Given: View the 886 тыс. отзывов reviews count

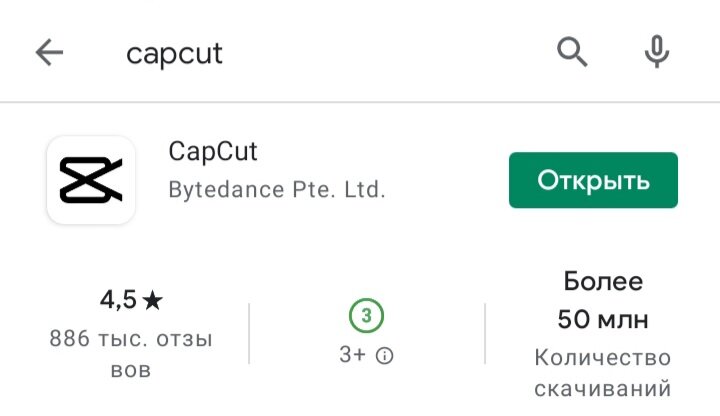Looking at the screenshot, I should point(131,354).
